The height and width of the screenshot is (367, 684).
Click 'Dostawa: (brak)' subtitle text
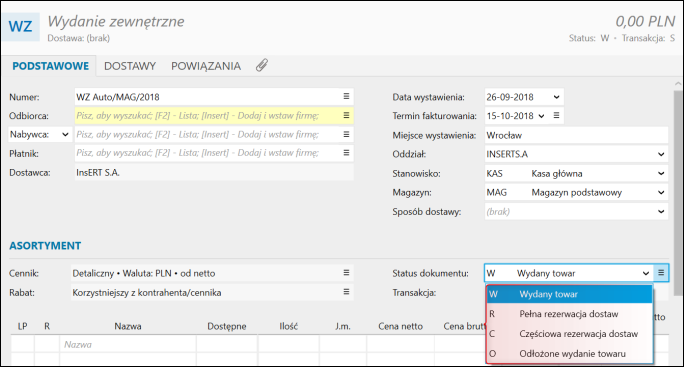[79, 38]
